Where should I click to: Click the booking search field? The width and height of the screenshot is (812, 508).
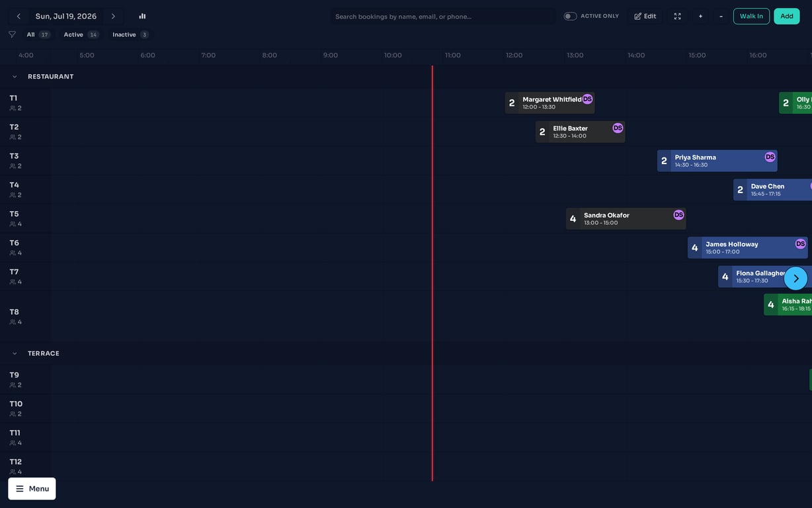click(442, 17)
